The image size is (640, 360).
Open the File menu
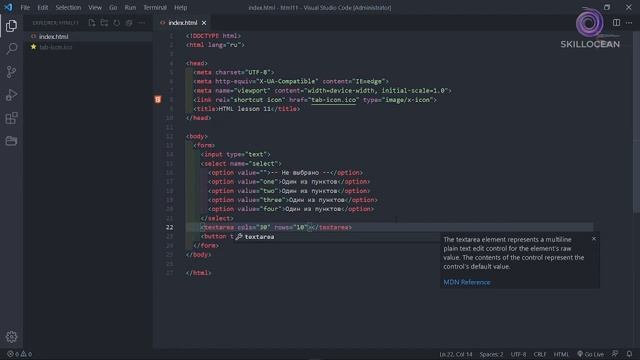[25, 7]
